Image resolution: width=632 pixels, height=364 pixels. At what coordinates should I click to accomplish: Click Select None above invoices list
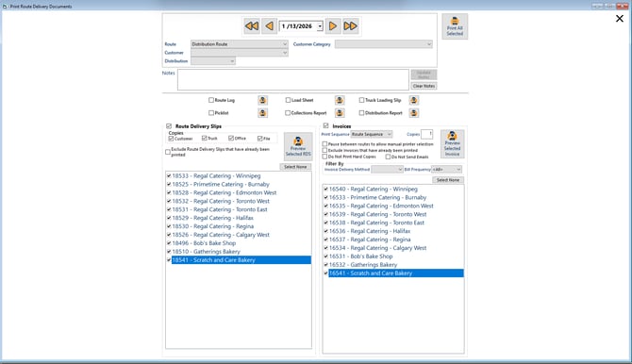pos(448,180)
